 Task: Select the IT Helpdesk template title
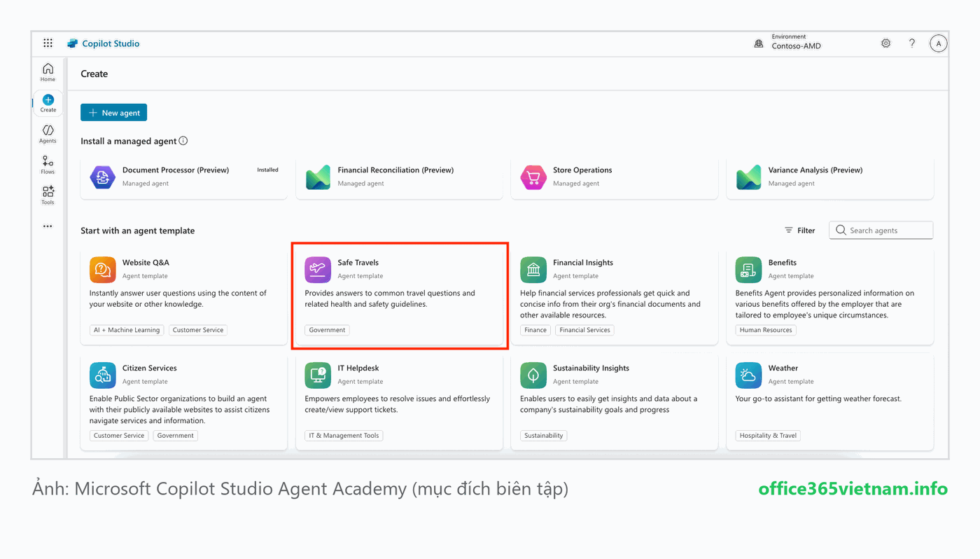358,368
